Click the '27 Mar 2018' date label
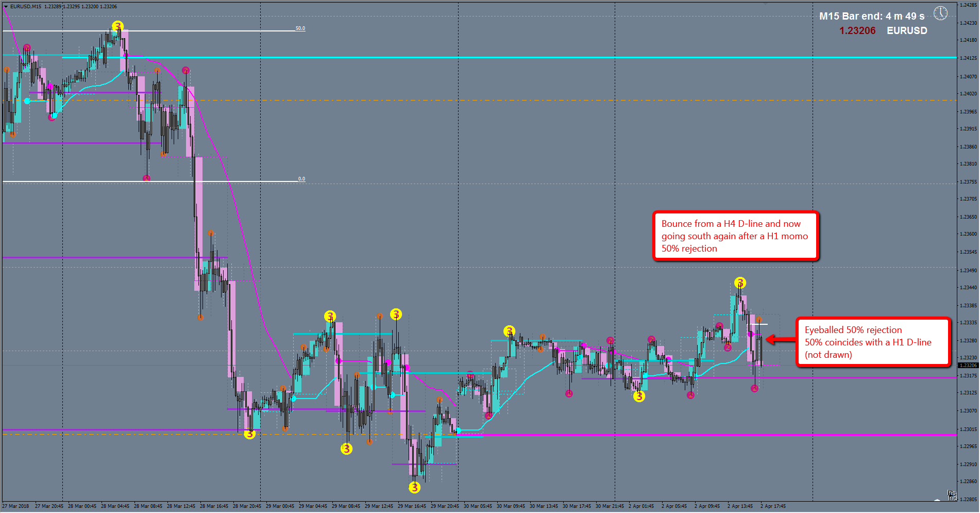The height and width of the screenshot is (513, 980). tap(16, 506)
